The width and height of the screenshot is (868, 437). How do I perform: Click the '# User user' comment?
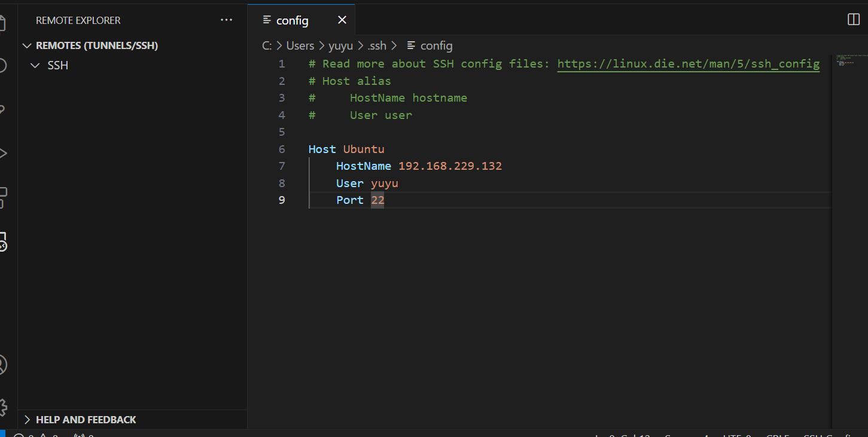[360, 115]
